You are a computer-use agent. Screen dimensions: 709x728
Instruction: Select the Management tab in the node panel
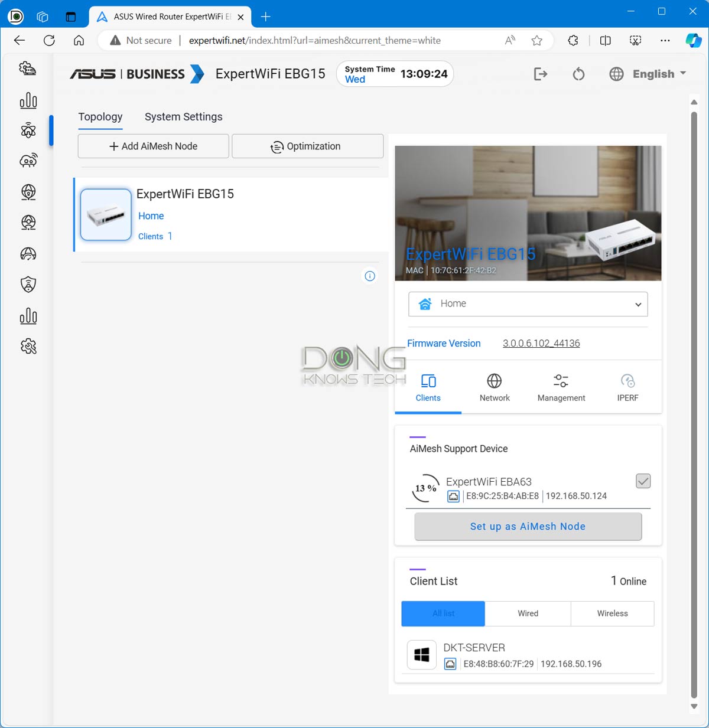(561, 388)
